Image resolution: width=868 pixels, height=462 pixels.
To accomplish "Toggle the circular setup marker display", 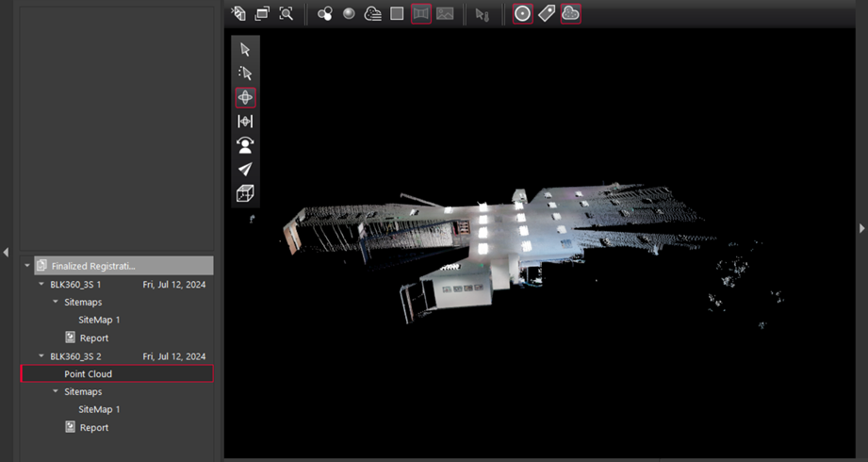I will (522, 14).
